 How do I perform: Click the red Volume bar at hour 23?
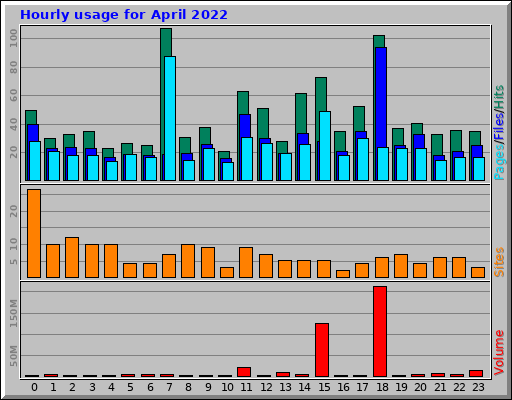click(x=476, y=373)
